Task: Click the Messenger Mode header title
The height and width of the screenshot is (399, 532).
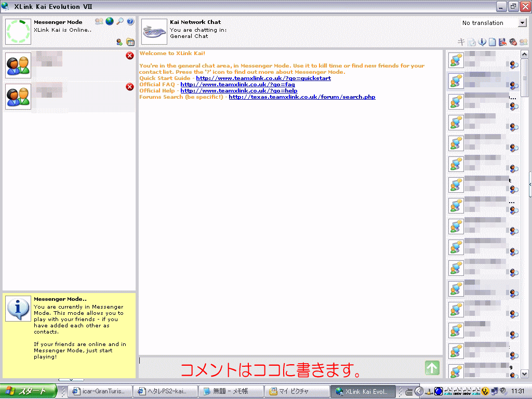Action: 58,22
